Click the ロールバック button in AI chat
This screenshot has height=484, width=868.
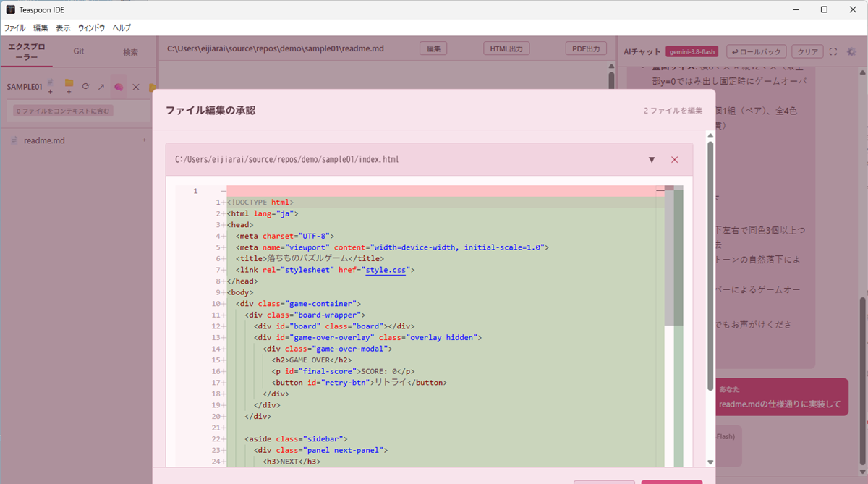[756, 51]
